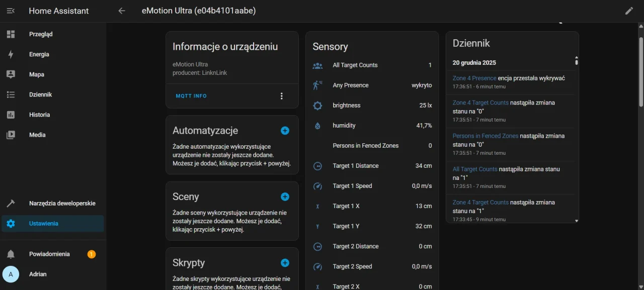Open brightness sensor details
The width and height of the screenshot is (644, 290).
point(372,106)
